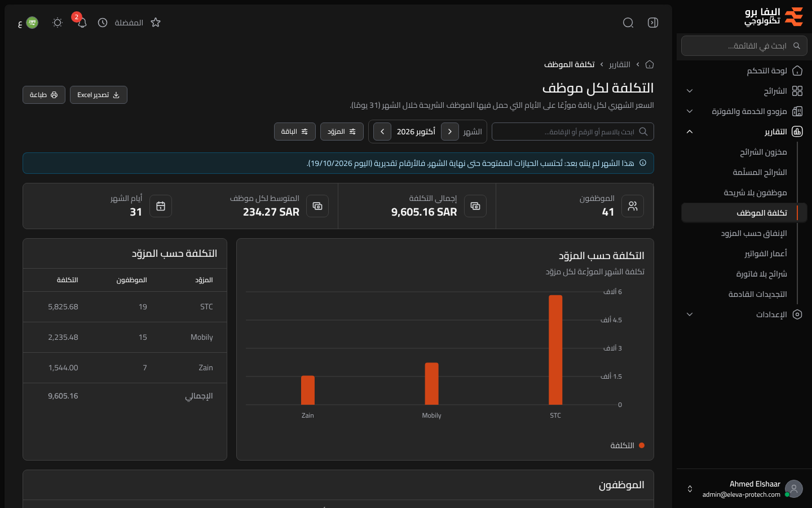Viewport: 812px width, 508px height.
Task: Open the recent history clock icon
Action: pyautogui.click(x=103, y=23)
